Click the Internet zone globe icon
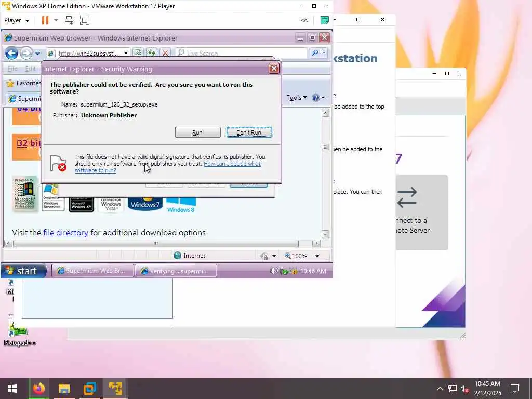Viewport: 532px width, 399px height. (x=177, y=256)
